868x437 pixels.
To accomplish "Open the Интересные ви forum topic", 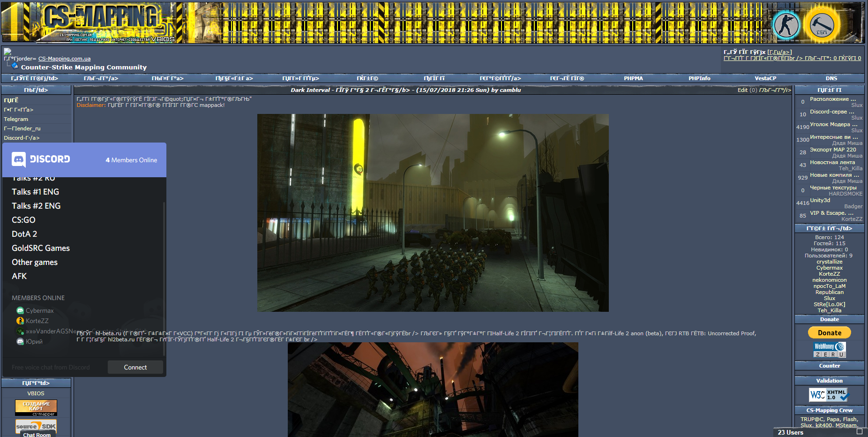I will pyautogui.click(x=834, y=137).
